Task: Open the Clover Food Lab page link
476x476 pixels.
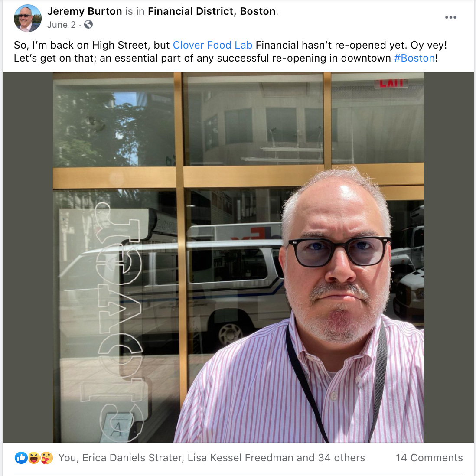Action: coord(212,45)
